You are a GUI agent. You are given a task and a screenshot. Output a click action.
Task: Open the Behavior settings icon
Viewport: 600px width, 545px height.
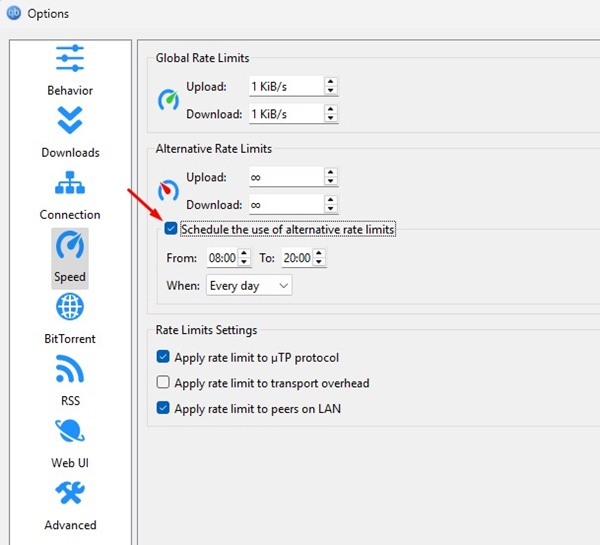[x=70, y=58]
